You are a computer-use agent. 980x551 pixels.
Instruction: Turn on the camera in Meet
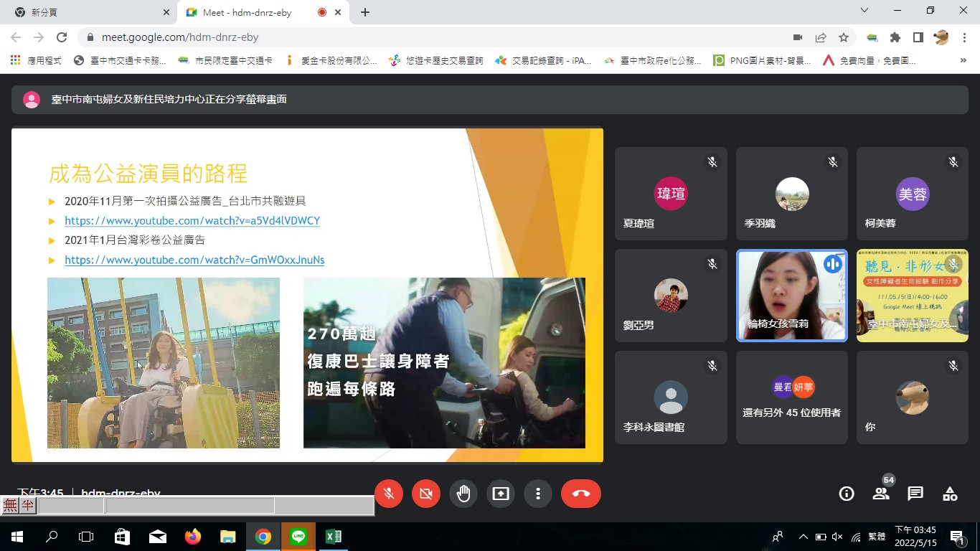[x=426, y=494]
